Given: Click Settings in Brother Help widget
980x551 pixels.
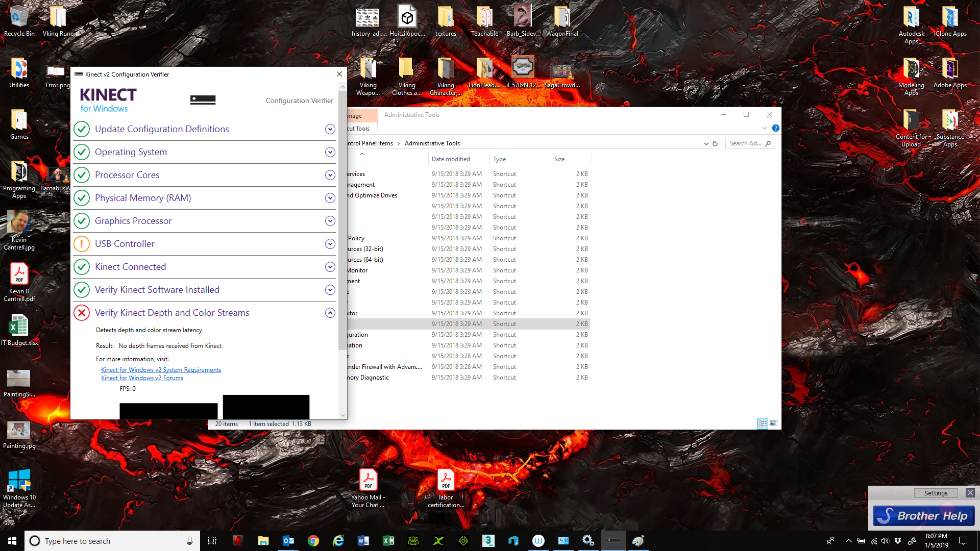Looking at the screenshot, I should pyautogui.click(x=935, y=493).
